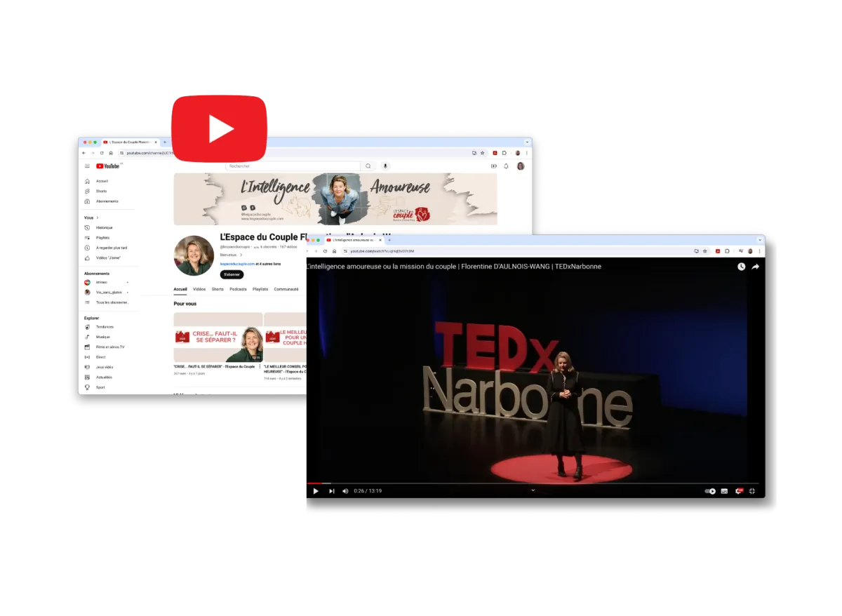This screenshot has width=842, height=616.
Task: Open Chrome menu in the channel window
Action: (x=527, y=153)
